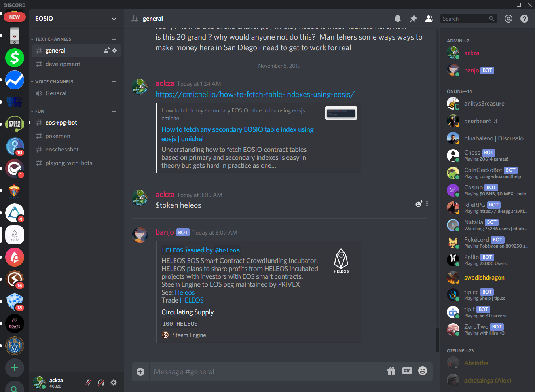
Task: Add a new voice channel
Action: pos(114,82)
